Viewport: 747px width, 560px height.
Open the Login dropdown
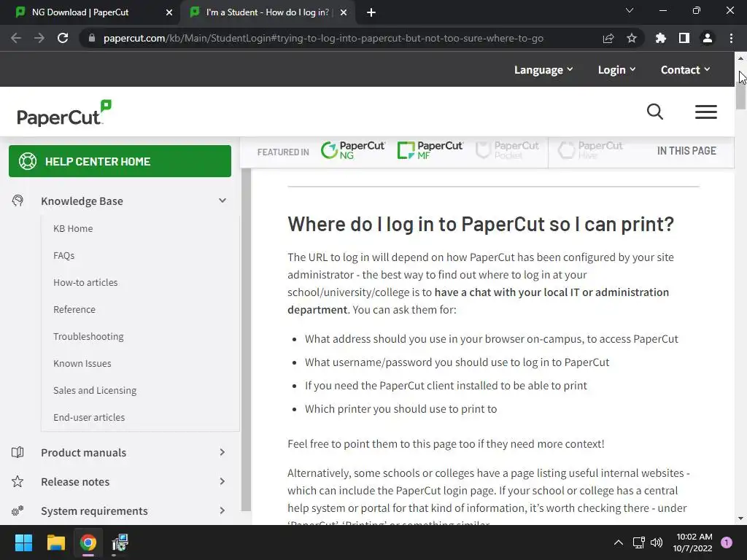coord(616,69)
